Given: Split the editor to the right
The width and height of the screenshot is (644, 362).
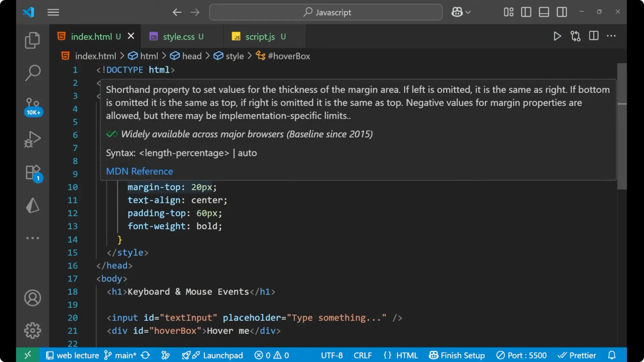Looking at the screenshot, I should (x=594, y=36).
